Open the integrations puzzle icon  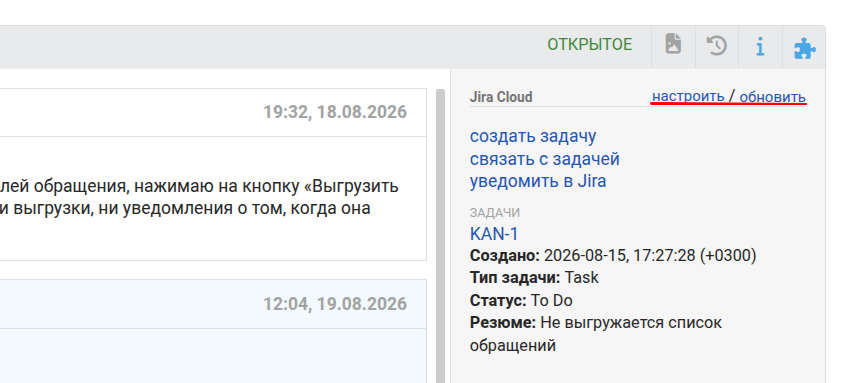coord(805,48)
